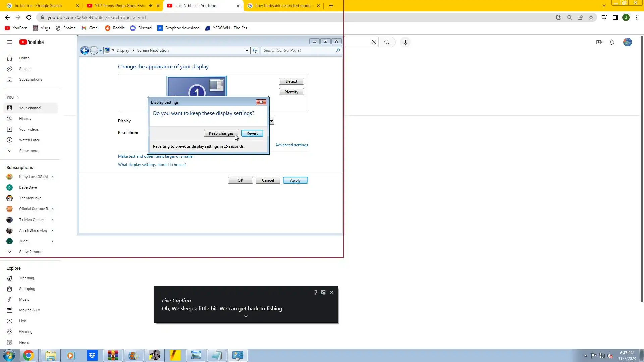Click the Shorts sidebar icon
The image size is (644, 362).
(9, 69)
